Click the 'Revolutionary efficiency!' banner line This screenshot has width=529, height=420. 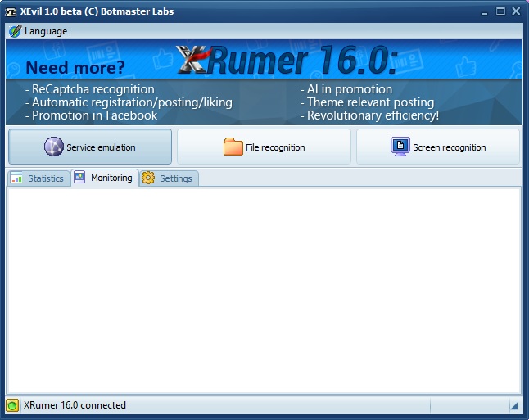370,115
